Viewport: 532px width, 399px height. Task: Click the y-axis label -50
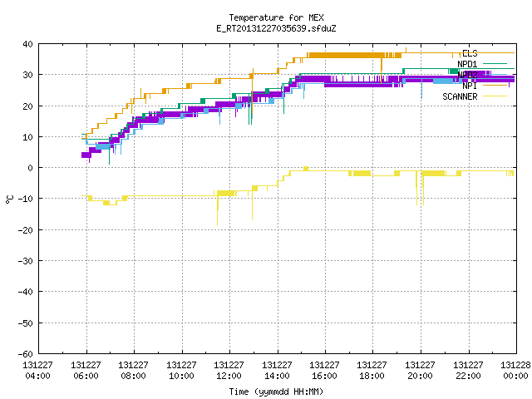pos(26,323)
